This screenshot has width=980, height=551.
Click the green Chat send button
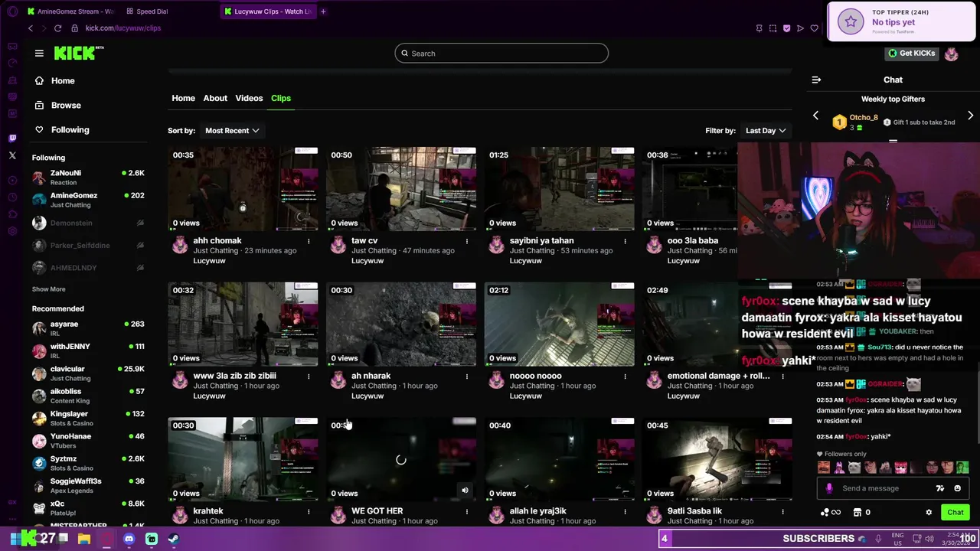pos(955,513)
